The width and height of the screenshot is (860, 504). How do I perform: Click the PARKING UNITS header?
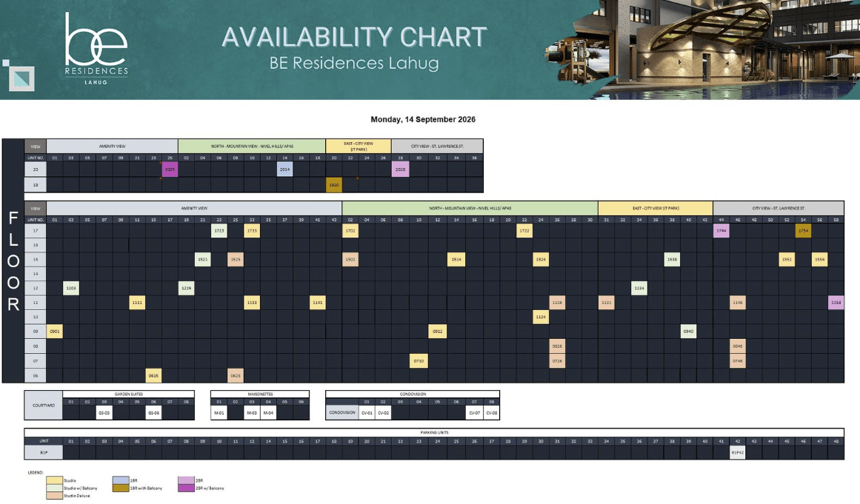click(434, 432)
